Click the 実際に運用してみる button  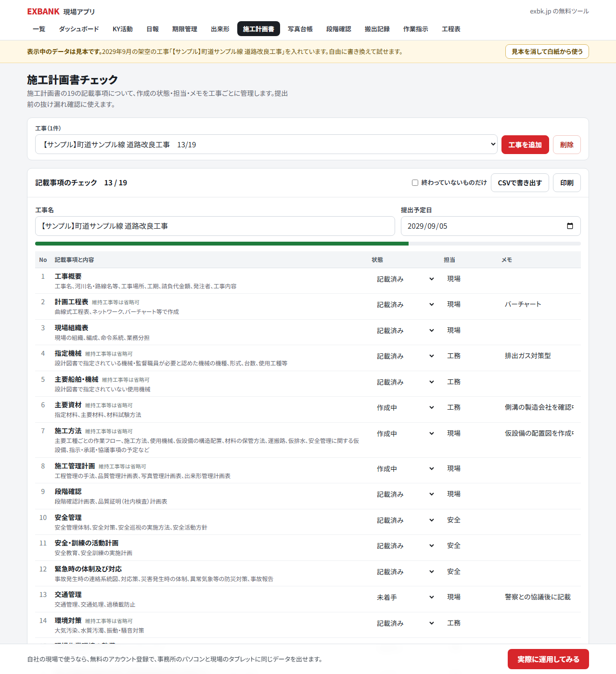click(548, 659)
